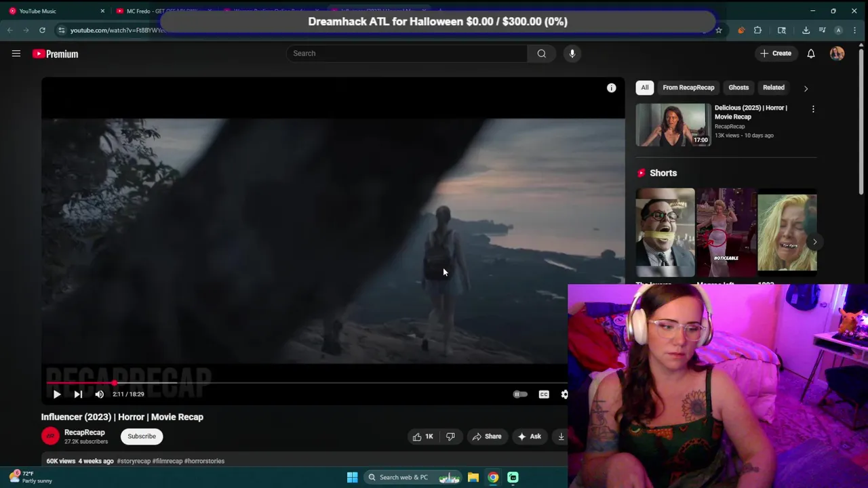
Task: Go back in the browser
Action: pos(9,30)
